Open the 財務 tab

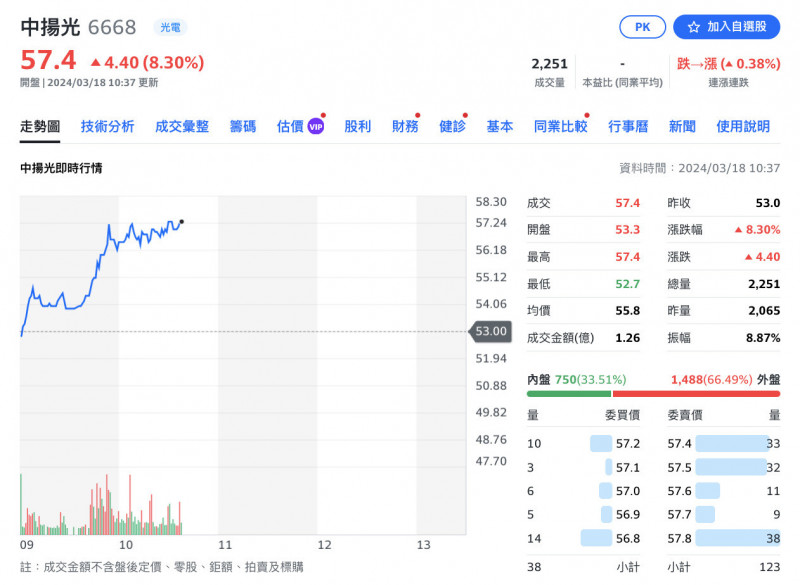point(405,127)
